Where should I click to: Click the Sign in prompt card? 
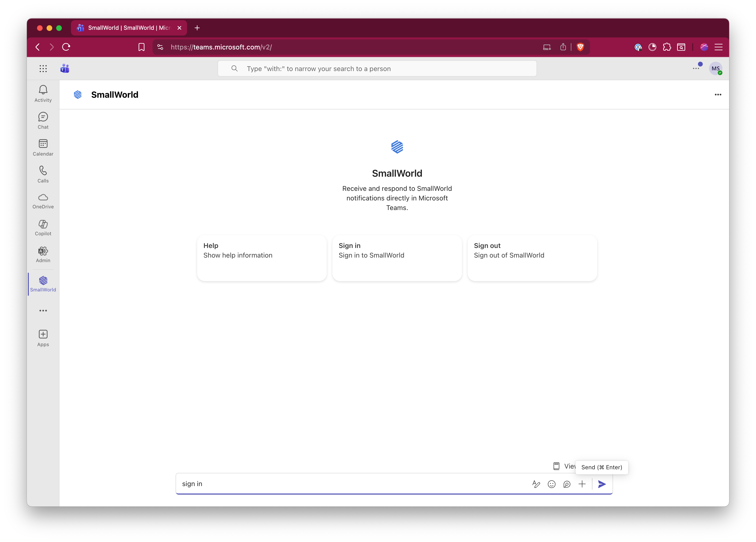pyautogui.click(x=397, y=258)
